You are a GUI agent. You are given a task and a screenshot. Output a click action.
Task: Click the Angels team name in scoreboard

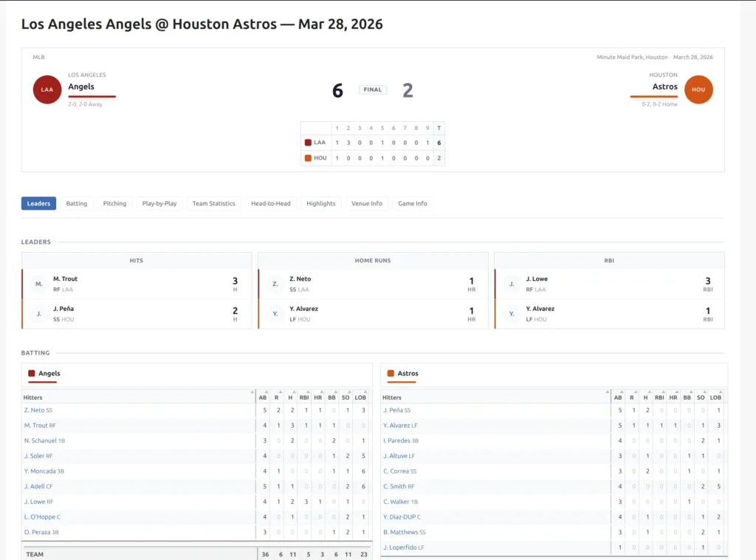pyautogui.click(x=81, y=87)
